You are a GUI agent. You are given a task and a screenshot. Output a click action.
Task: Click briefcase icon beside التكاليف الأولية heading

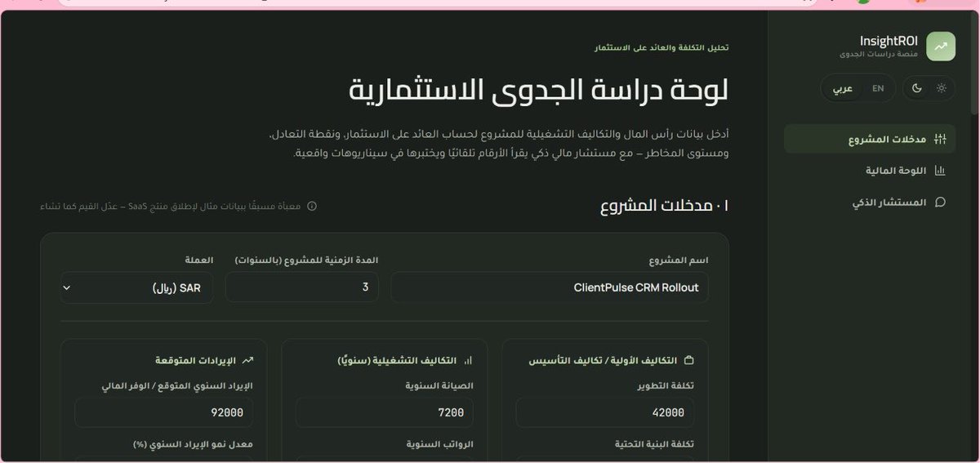pos(688,360)
